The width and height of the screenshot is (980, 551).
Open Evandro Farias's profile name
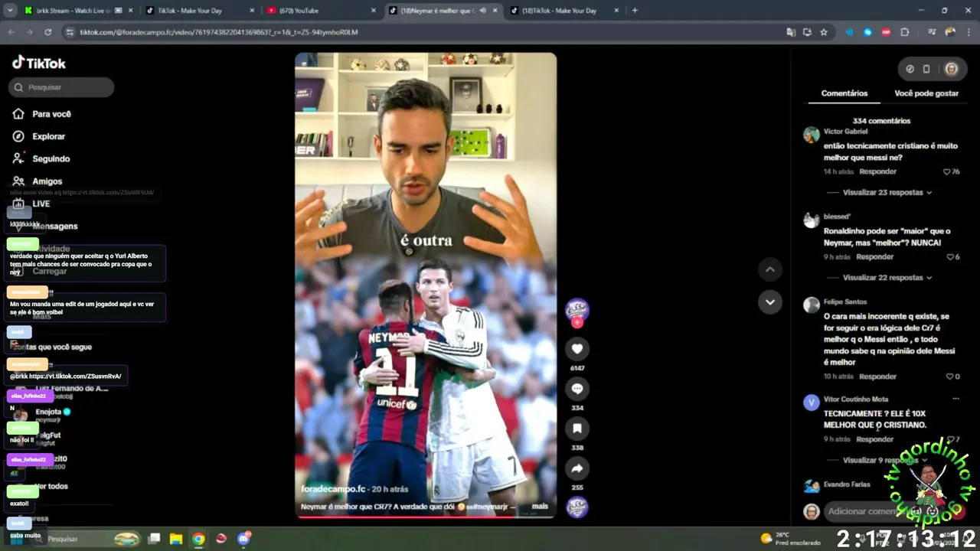(x=847, y=484)
